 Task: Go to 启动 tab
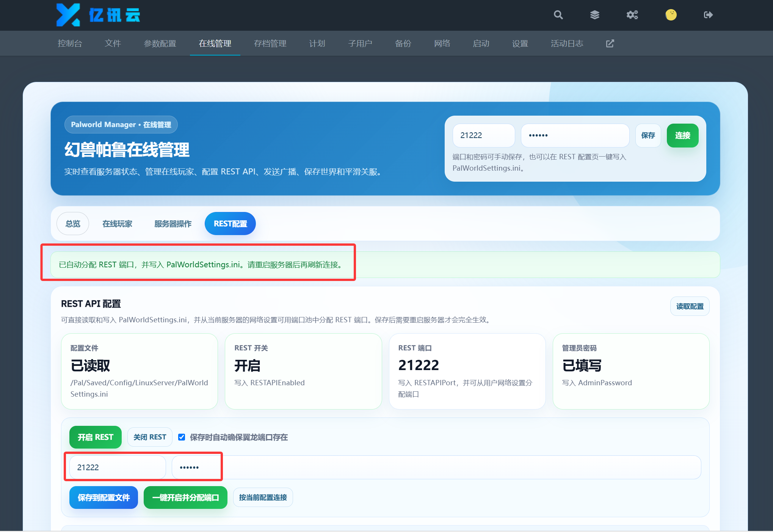tap(481, 44)
